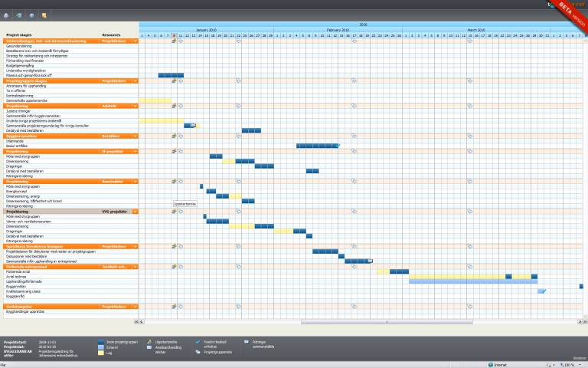Click March 15 speech bubble in Avslutningsfas row

tap(469, 307)
